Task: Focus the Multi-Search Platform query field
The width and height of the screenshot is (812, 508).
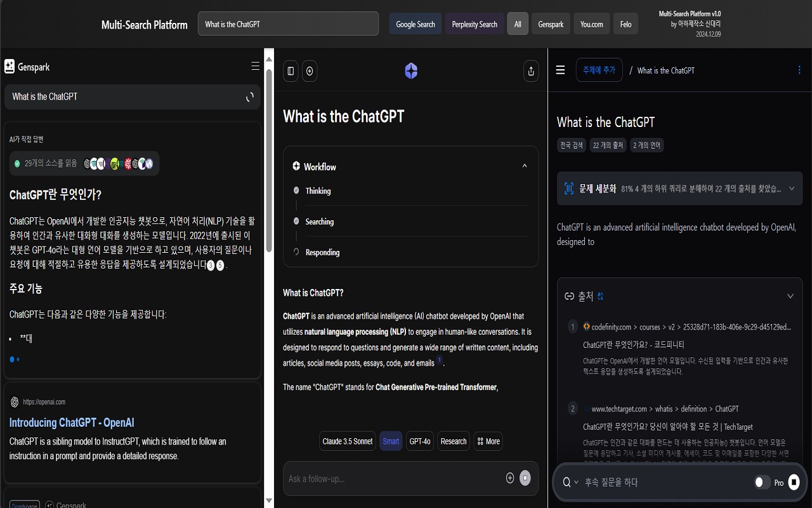Action: click(288, 24)
